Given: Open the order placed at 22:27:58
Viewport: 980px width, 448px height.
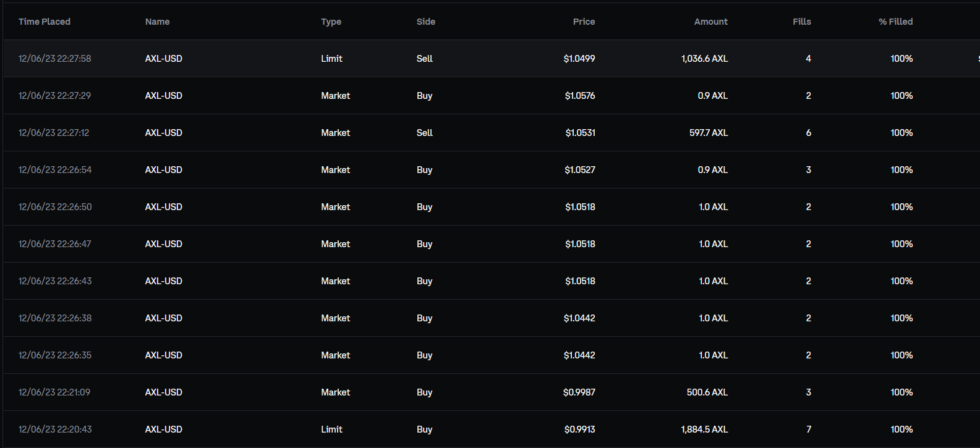Looking at the screenshot, I should click(x=55, y=59).
